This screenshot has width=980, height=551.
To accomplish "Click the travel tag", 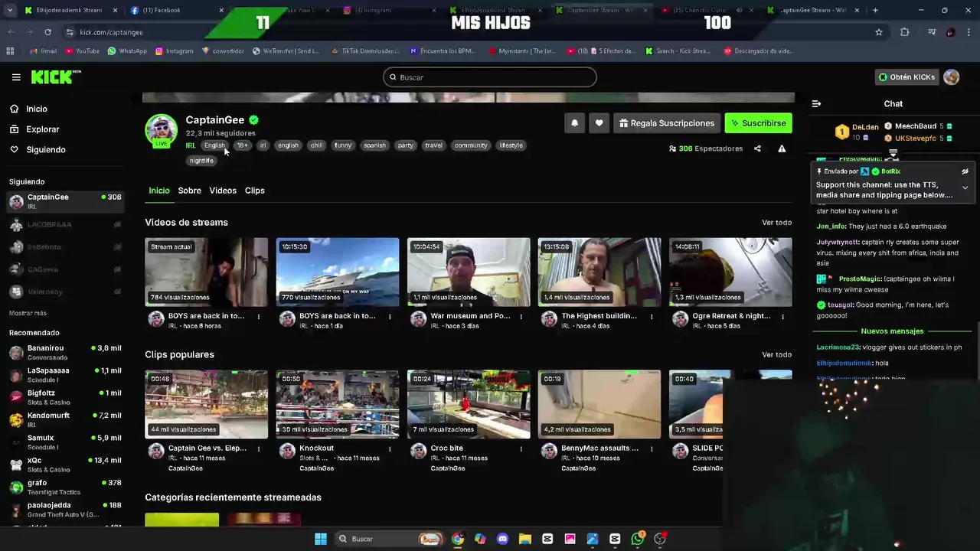I will (x=433, y=145).
